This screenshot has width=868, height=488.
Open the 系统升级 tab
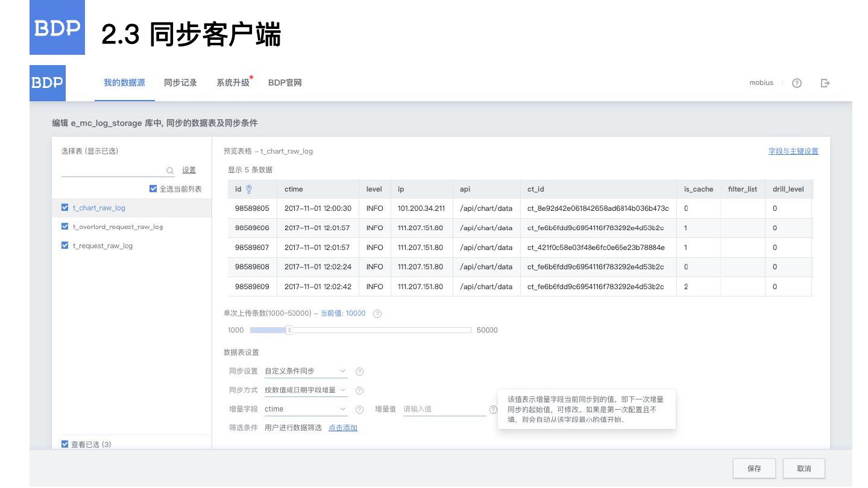[233, 83]
